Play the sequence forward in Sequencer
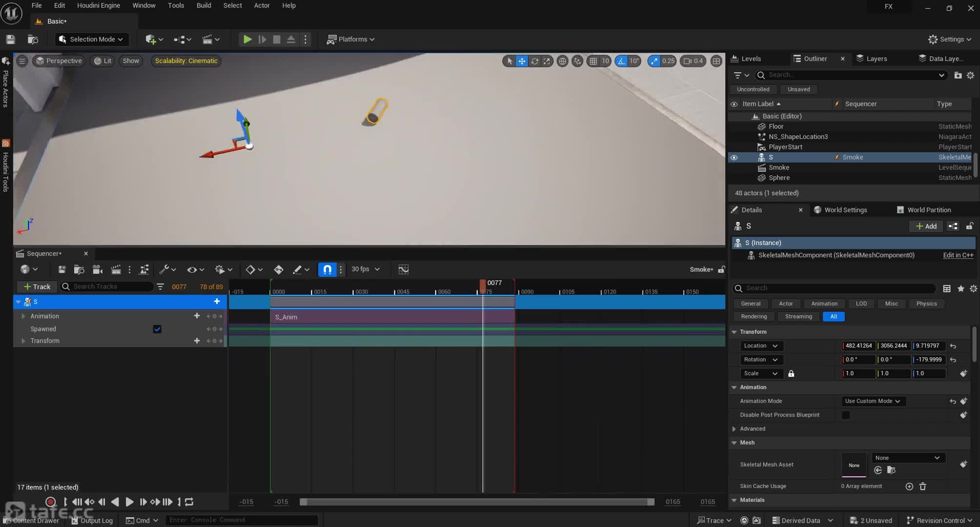Image resolution: width=980 pixels, height=527 pixels. [x=129, y=502]
